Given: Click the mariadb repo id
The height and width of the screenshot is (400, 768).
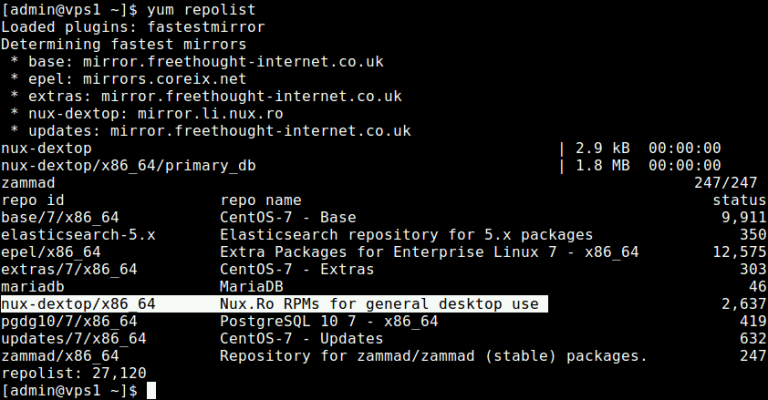Looking at the screenshot, I should [33, 287].
